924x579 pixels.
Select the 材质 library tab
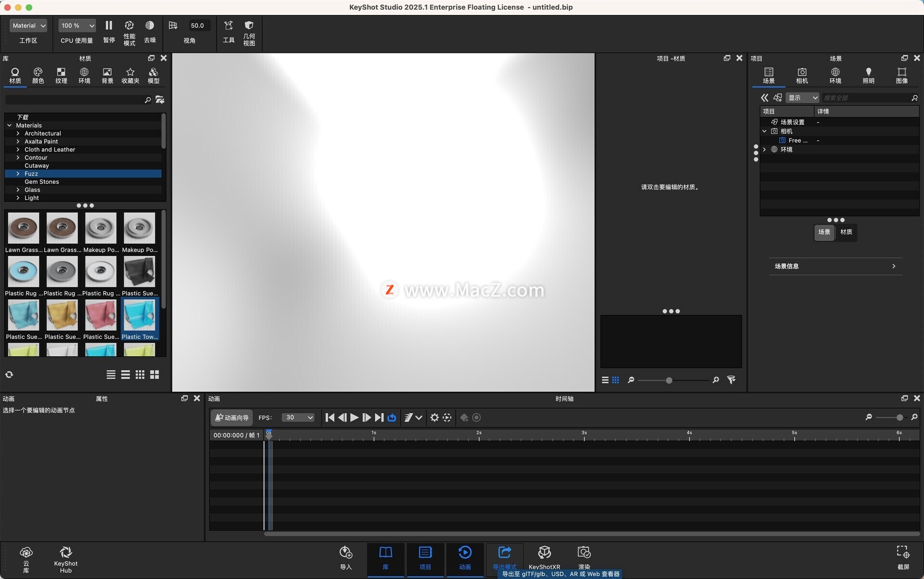(x=15, y=76)
